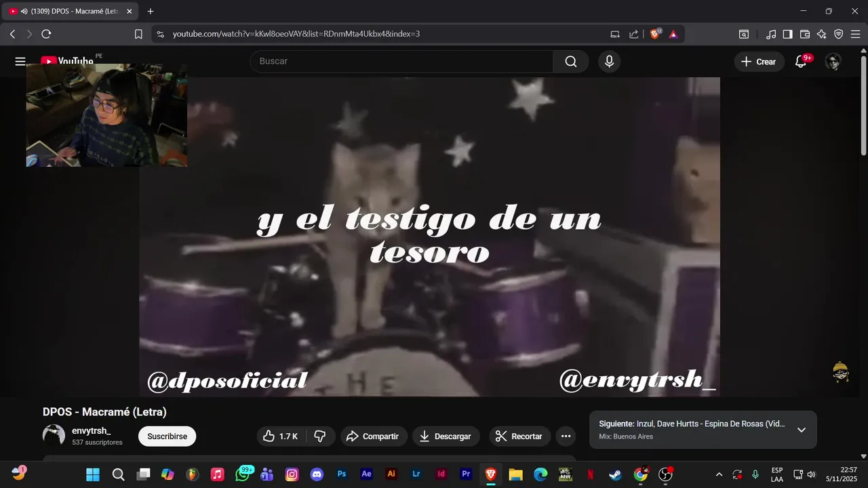Open the Brave browser main menu
Viewport: 868px width, 488px height.
[856, 34]
